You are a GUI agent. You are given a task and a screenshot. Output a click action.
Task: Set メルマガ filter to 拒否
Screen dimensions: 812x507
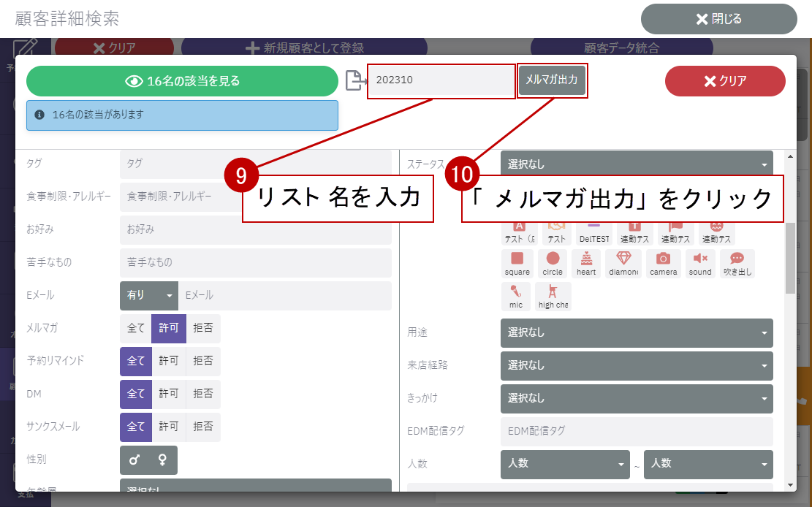203,329
